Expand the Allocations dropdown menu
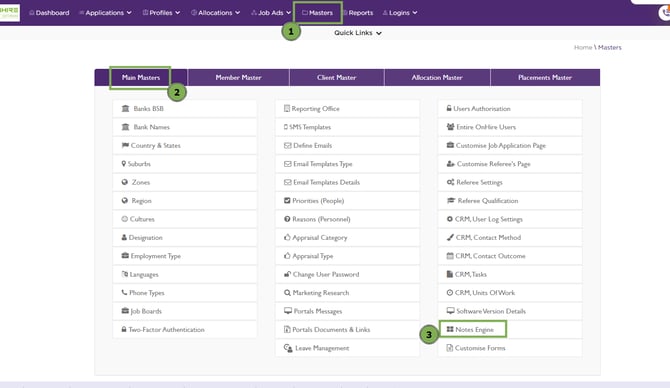This screenshot has height=388, width=670. point(215,13)
